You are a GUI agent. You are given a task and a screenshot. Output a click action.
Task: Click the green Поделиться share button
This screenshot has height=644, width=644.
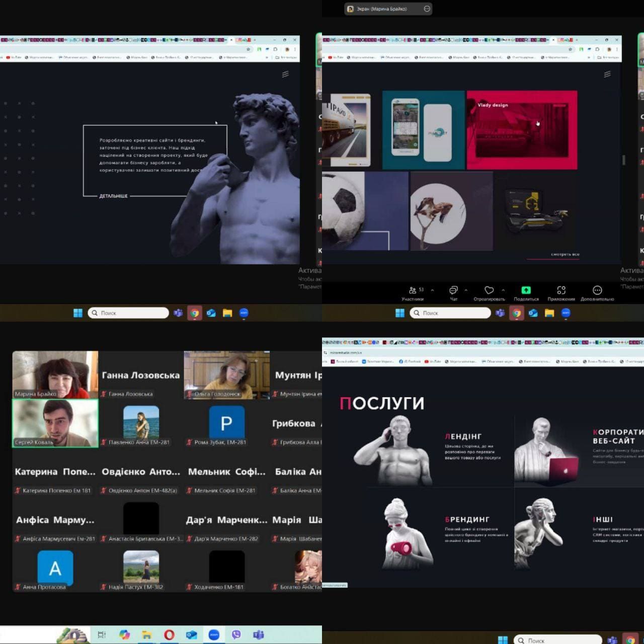[x=526, y=293]
